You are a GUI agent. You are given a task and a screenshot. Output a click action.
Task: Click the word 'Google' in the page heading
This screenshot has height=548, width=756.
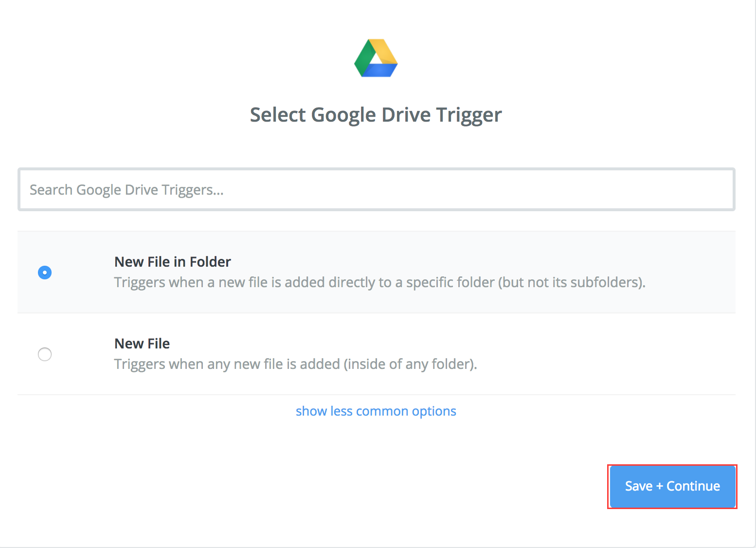[x=343, y=115]
